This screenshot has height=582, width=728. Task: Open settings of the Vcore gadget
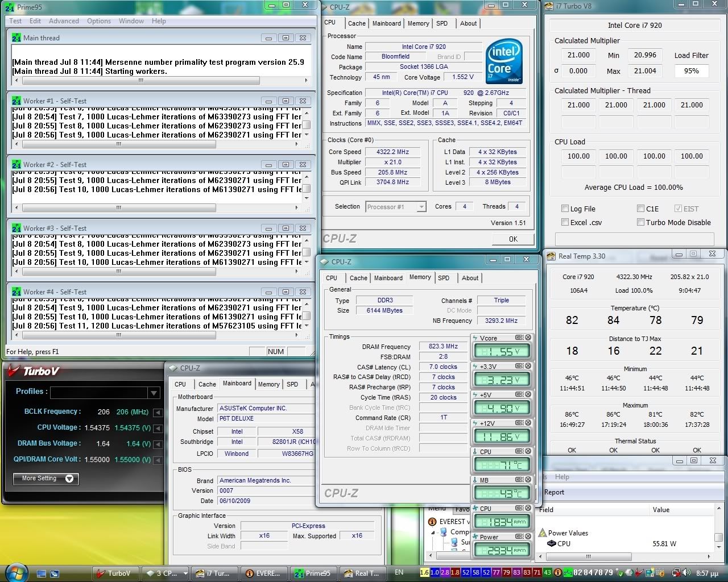point(519,338)
